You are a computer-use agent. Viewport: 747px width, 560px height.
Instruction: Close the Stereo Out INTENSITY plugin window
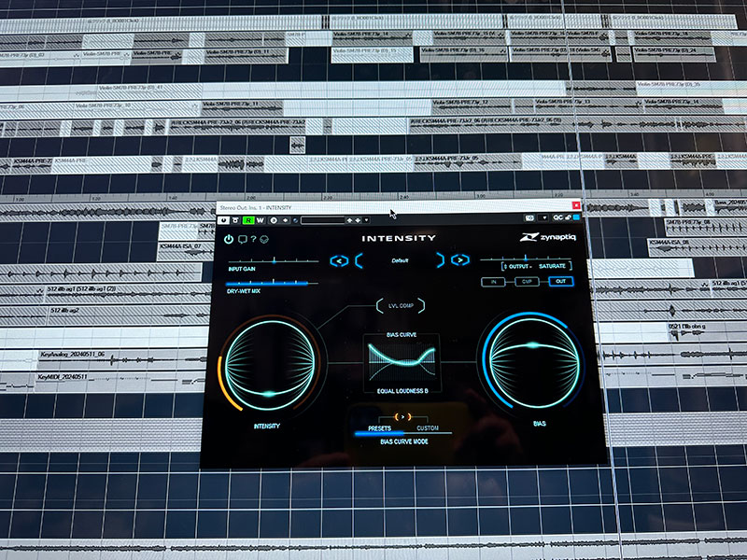[576, 205]
